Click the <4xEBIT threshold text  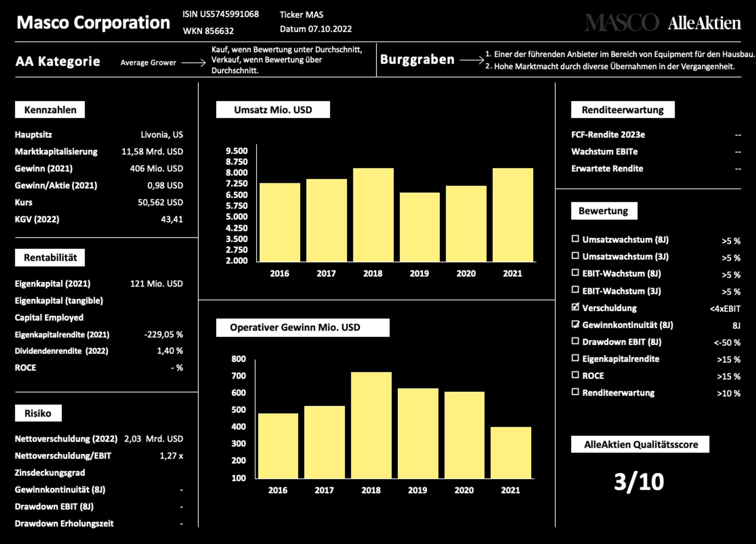[x=725, y=309]
